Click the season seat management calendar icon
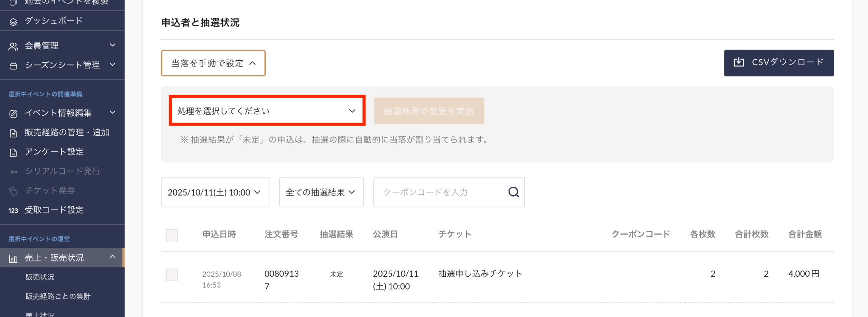Viewport: 868px width, 317px height. (x=13, y=65)
